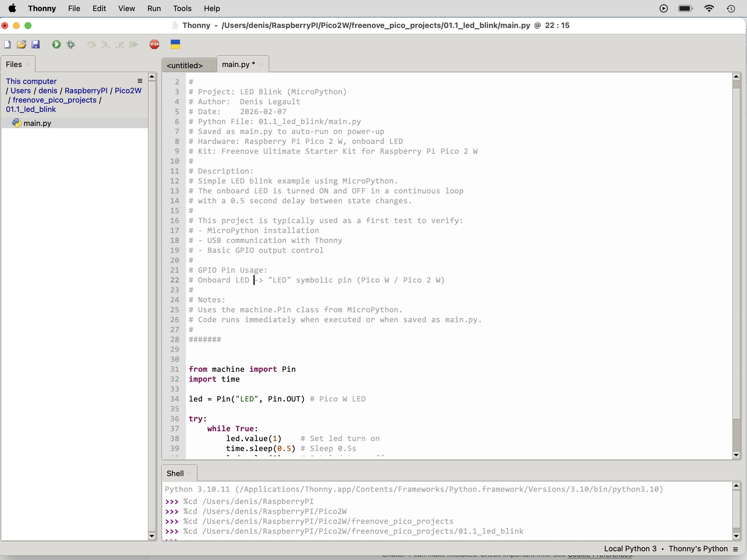The height and width of the screenshot is (560, 747).
Task: Open an existing file
Action: click(x=21, y=44)
